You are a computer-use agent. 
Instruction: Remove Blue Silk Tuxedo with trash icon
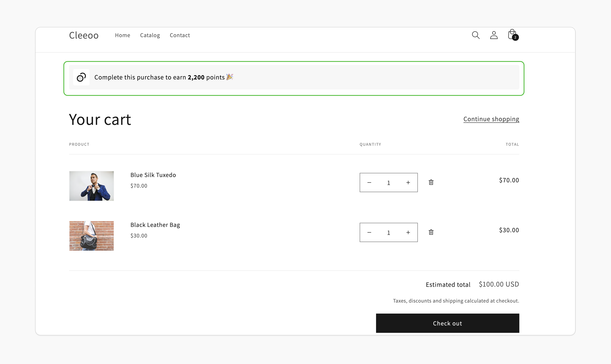(x=431, y=182)
